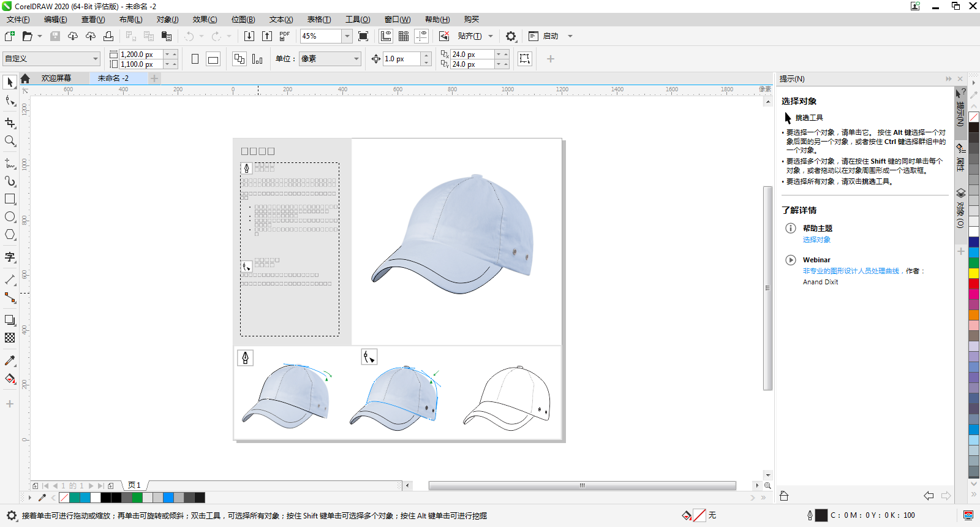Choose the Zoom tool magnifier

[10, 141]
